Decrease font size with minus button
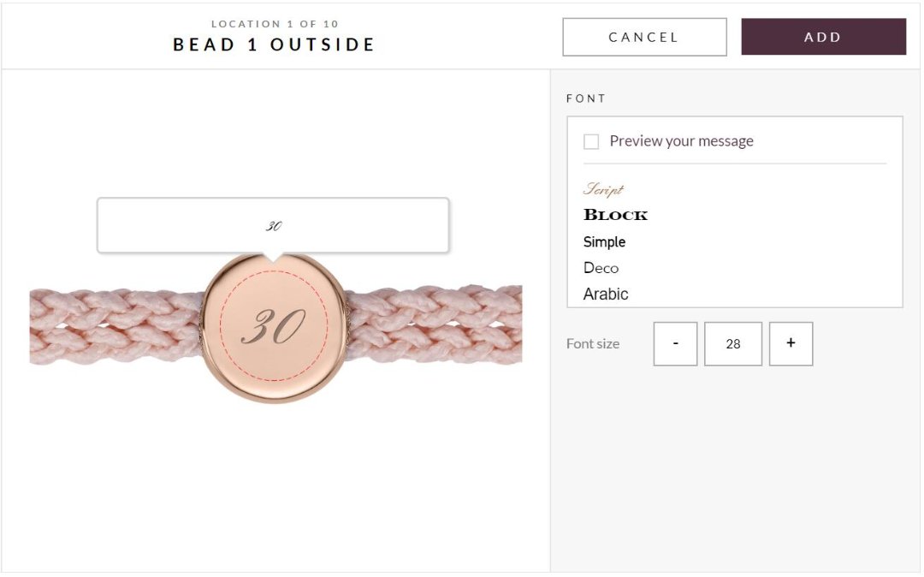924x577 pixels. (x=675, y=343)
